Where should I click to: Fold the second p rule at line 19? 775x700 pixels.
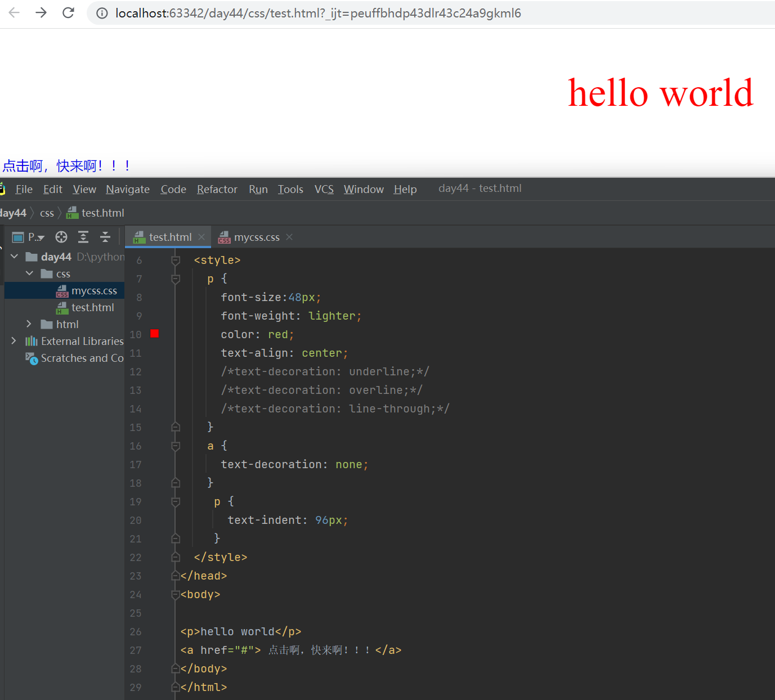(x=176, y=501)
